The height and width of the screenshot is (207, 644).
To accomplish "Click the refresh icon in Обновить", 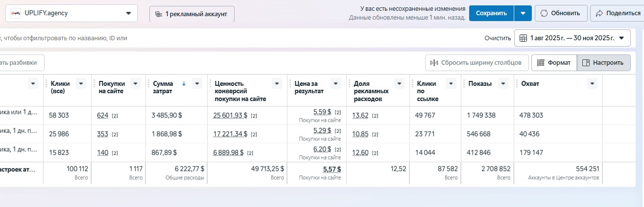I will [544, 13].
